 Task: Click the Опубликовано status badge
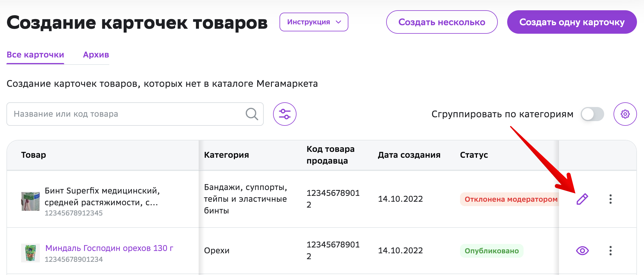point(492,251)
